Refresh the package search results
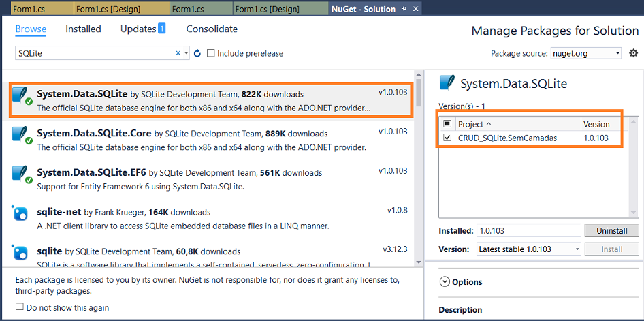 (197, 53)
